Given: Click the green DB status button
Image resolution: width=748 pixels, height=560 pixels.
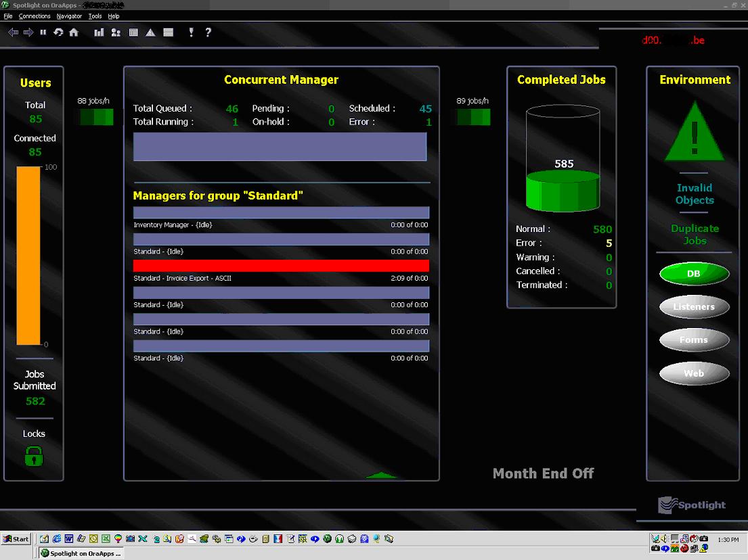Looking at the screenshot, I should (x=694, y=273).
